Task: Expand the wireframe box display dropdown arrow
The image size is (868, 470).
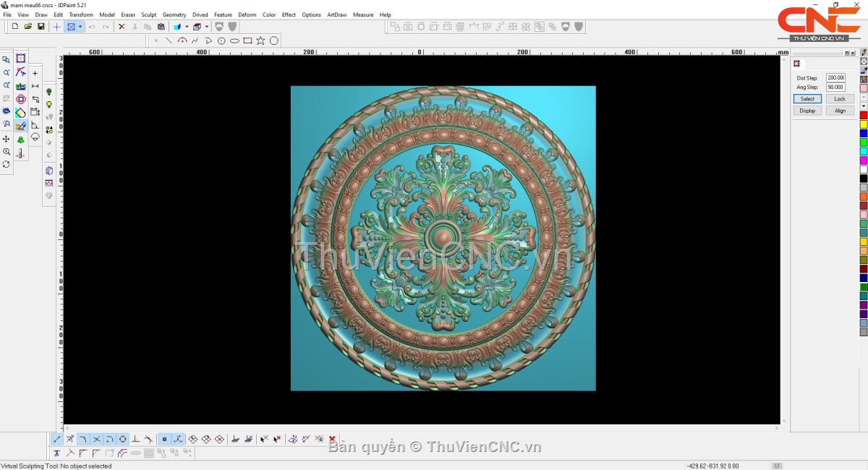Action: 207,27
